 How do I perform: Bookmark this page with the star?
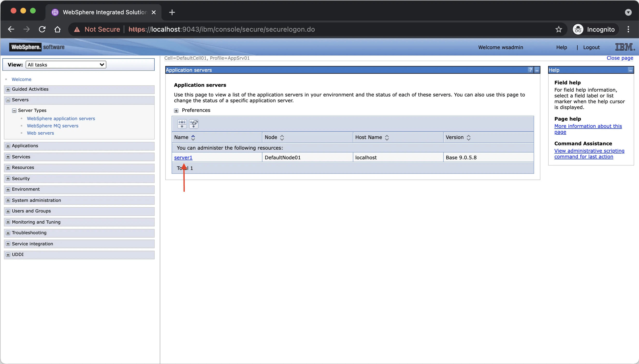559,29
